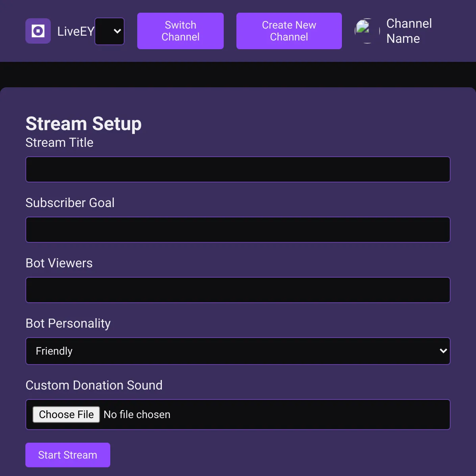
Task: Click the Custom Donation Sound label
Action: 94,385
